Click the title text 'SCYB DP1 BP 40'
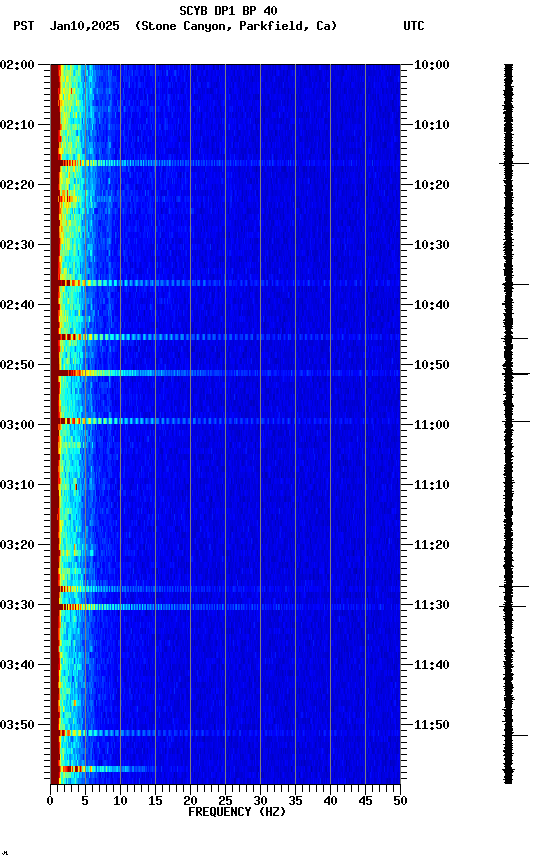 pyautogui.click(x=228, y=11)
